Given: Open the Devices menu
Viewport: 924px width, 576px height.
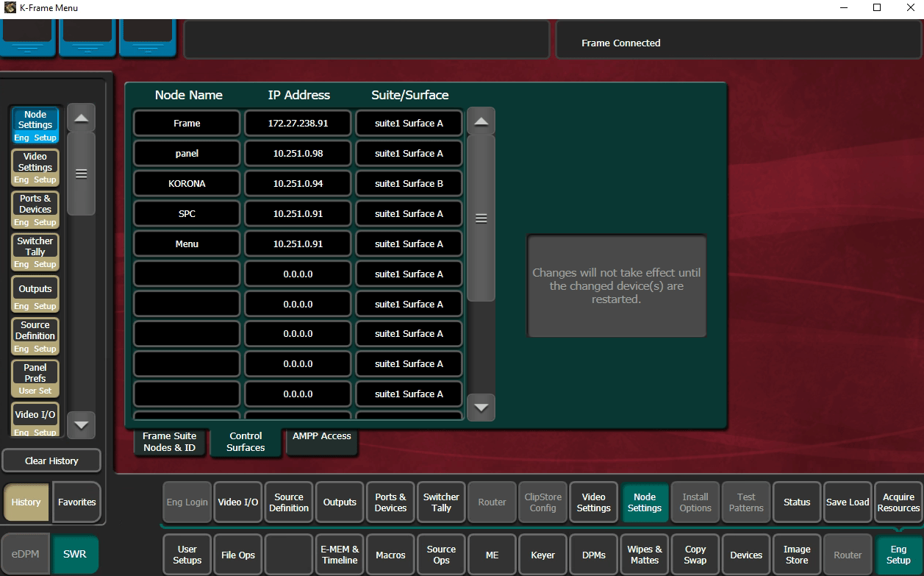Looking at the screenshot, I should pos(746,555).
